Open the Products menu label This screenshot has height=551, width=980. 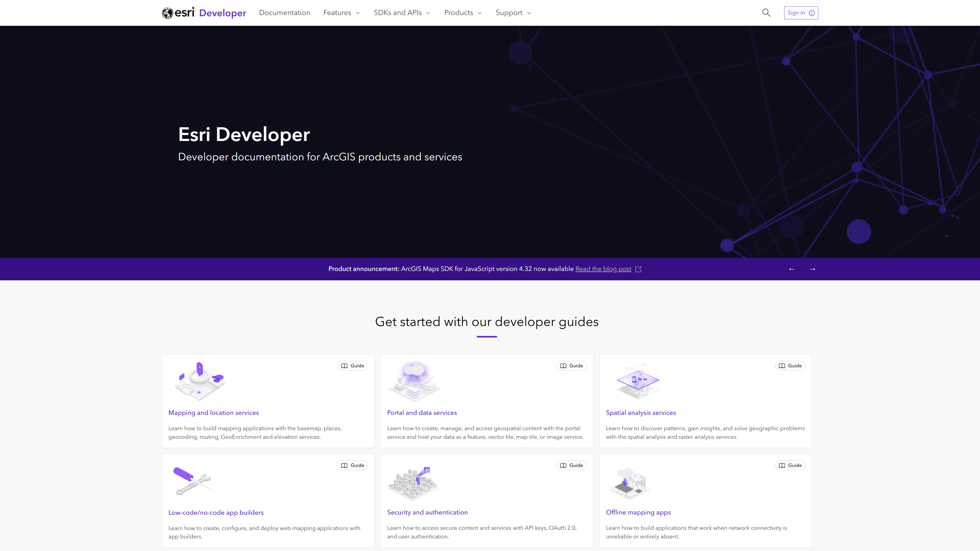coord(458,13)
